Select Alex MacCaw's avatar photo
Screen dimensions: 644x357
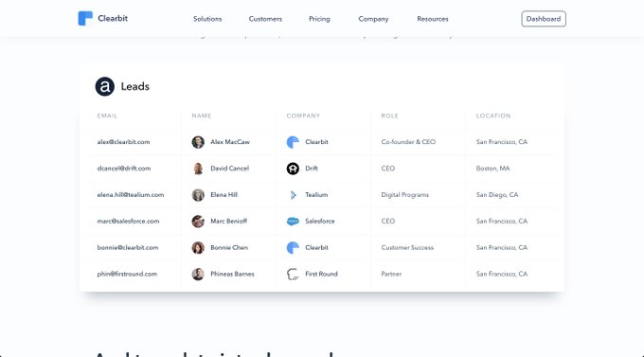click(198, 142)
